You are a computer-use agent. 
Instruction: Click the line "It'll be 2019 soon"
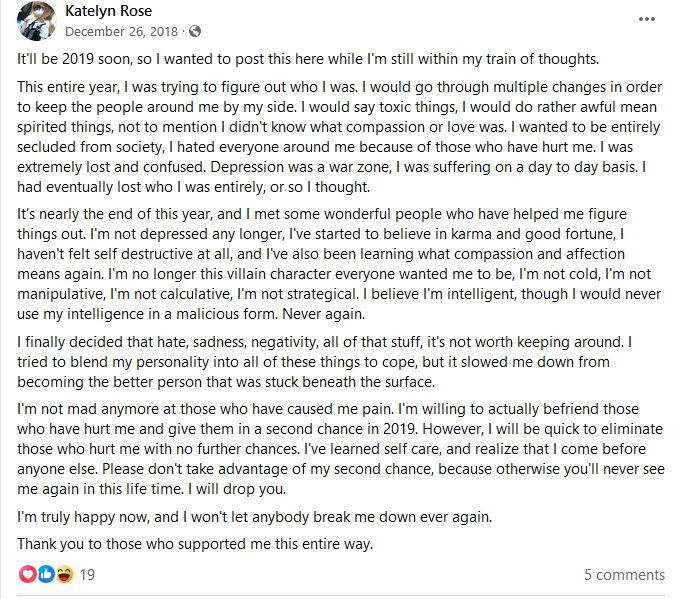point(308,59)
